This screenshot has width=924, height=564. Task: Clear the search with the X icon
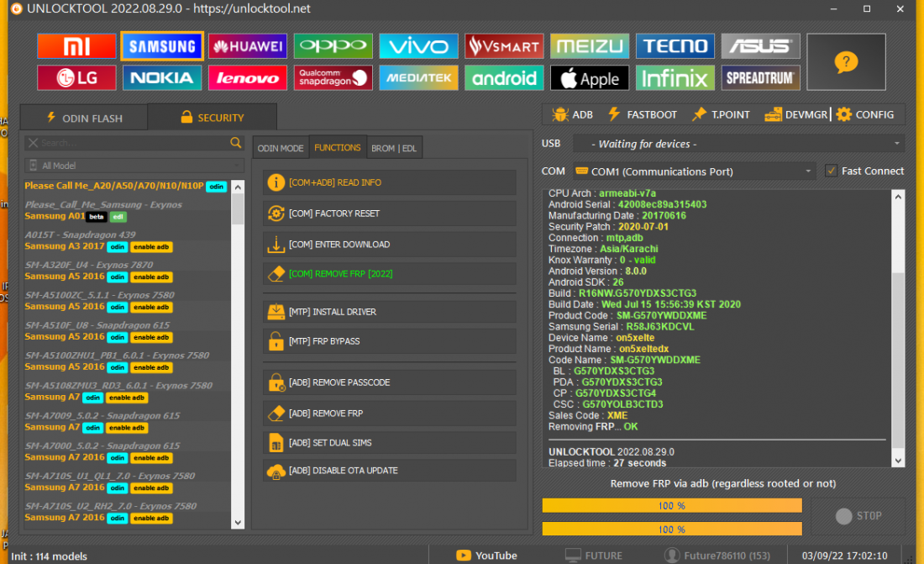pyautogui.click(x=33, y=143)
